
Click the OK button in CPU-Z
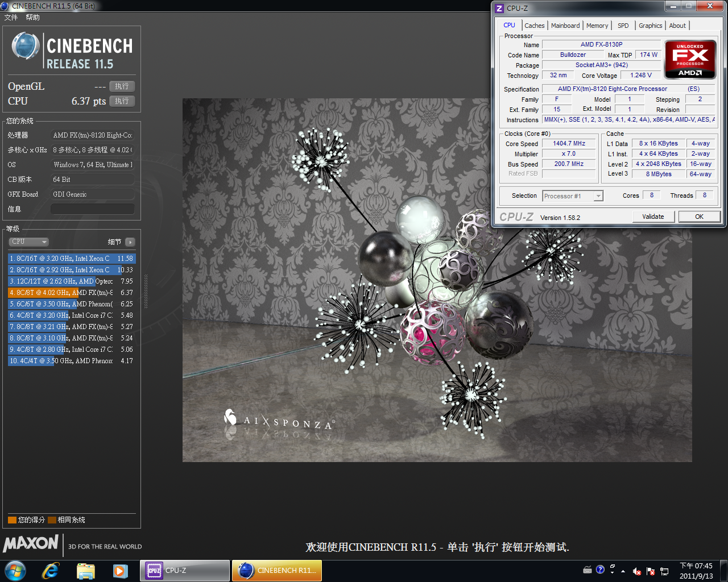[699, 217]
